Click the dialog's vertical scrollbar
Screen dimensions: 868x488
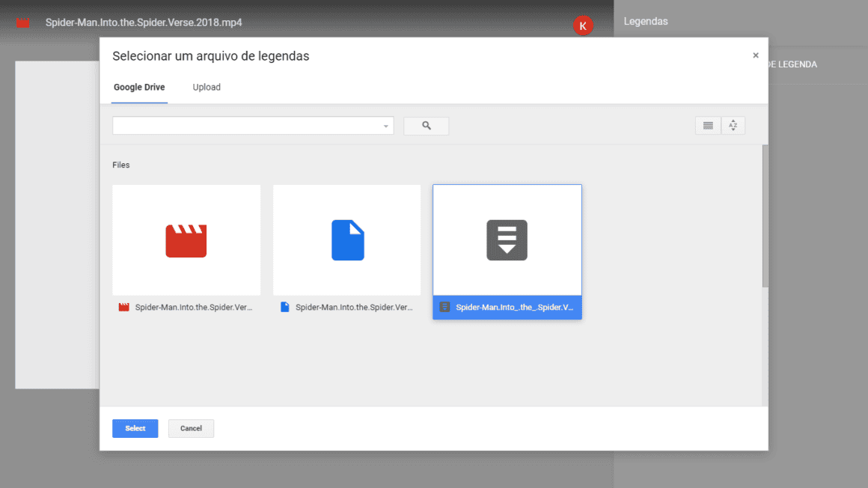(x=765, y=216)
